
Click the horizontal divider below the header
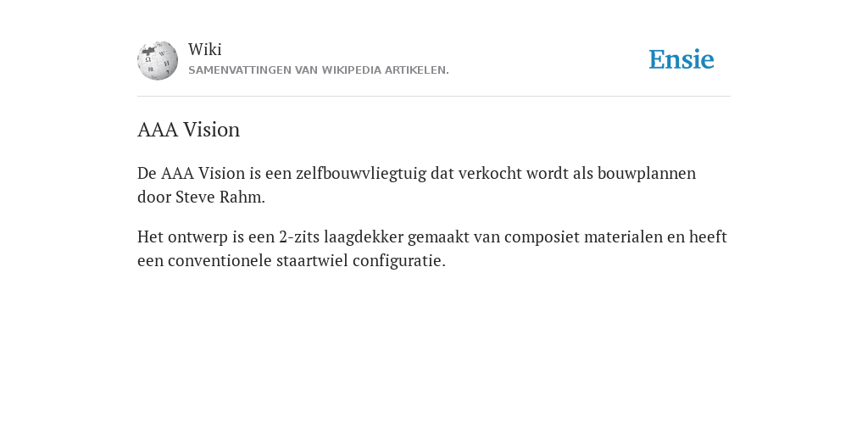[434, 97]
